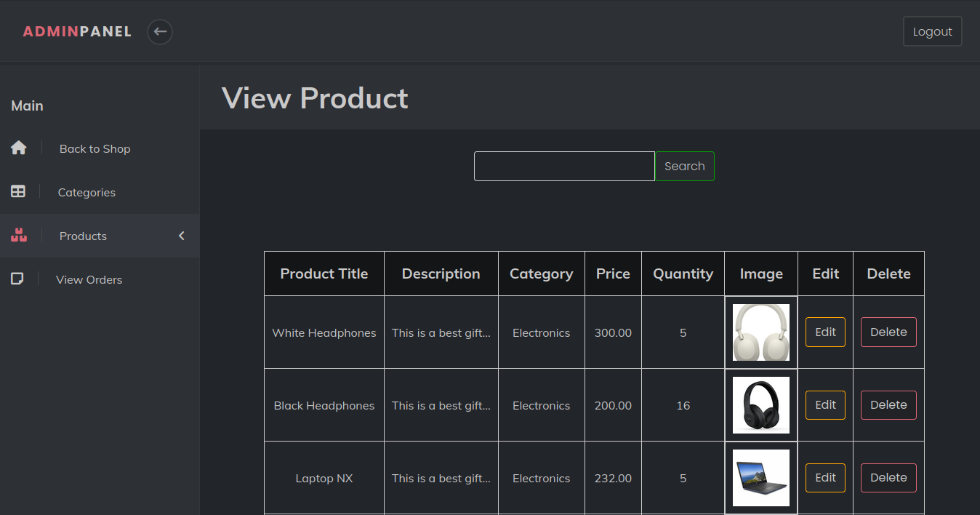The width and height of the screenshot is (980, 515).
Task: Edit the White Headphones product
Action: 825,332
